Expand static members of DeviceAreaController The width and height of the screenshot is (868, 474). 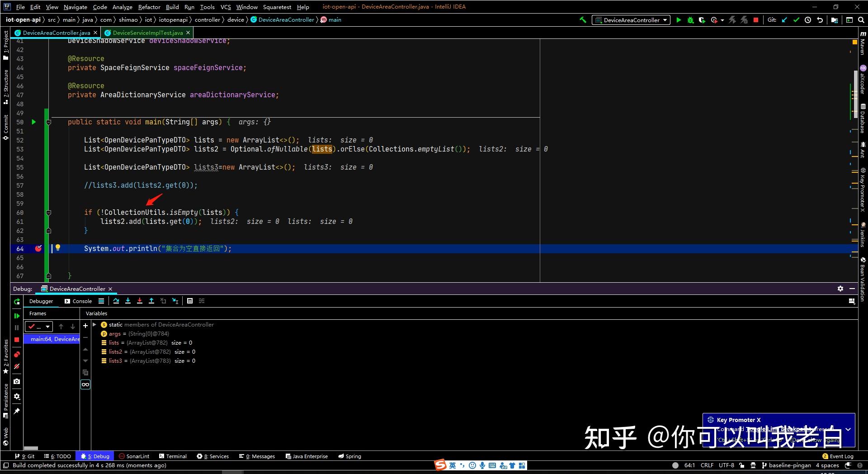(x=94, y=324)
